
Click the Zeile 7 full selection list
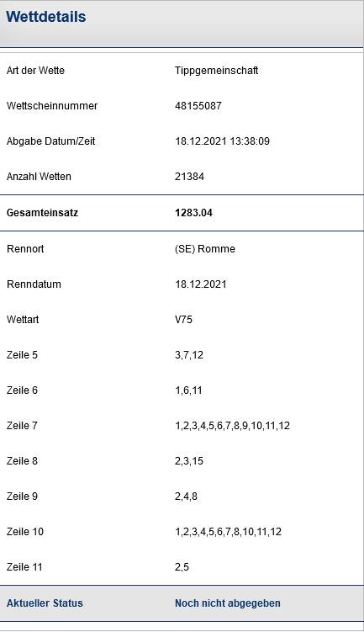[x=232, y=426]
